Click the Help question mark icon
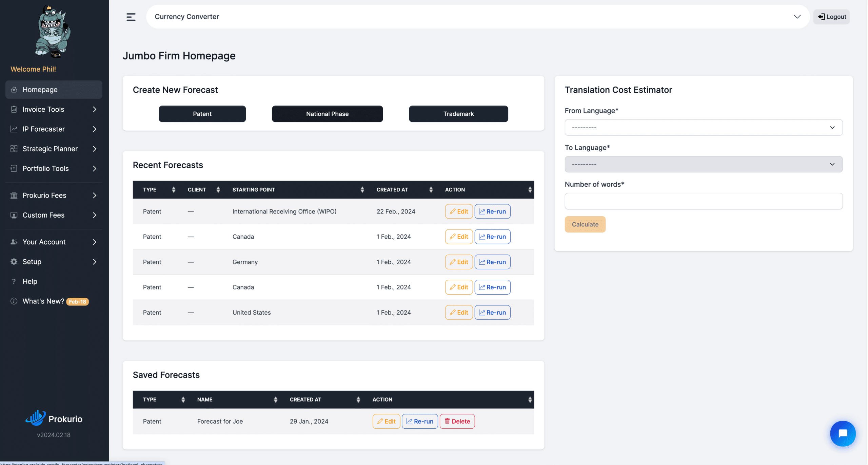868x465 pixels. (14, 281)
